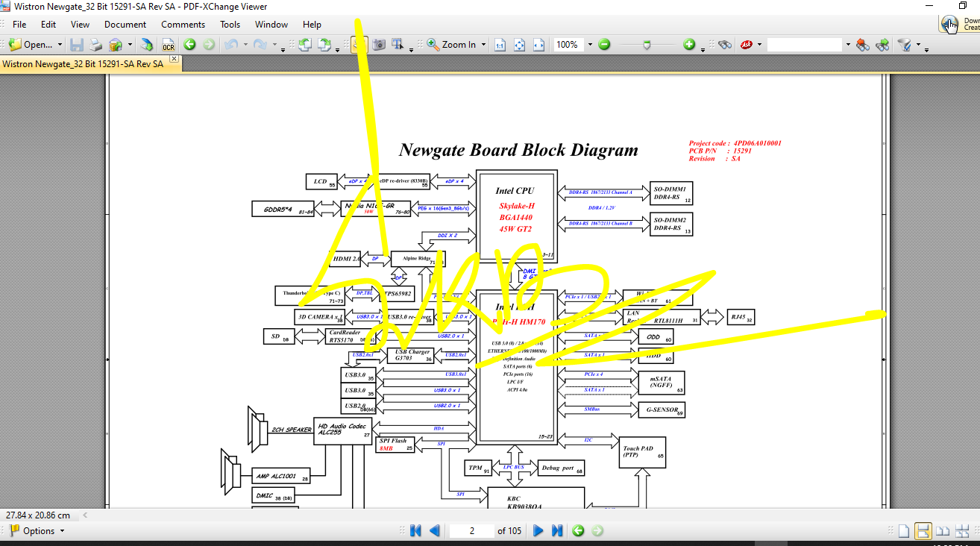The width and height of the screenshot is (980, 546).
Task: Print the document using the printer icon
Action: pyautogui.click(x=96, y=45)
